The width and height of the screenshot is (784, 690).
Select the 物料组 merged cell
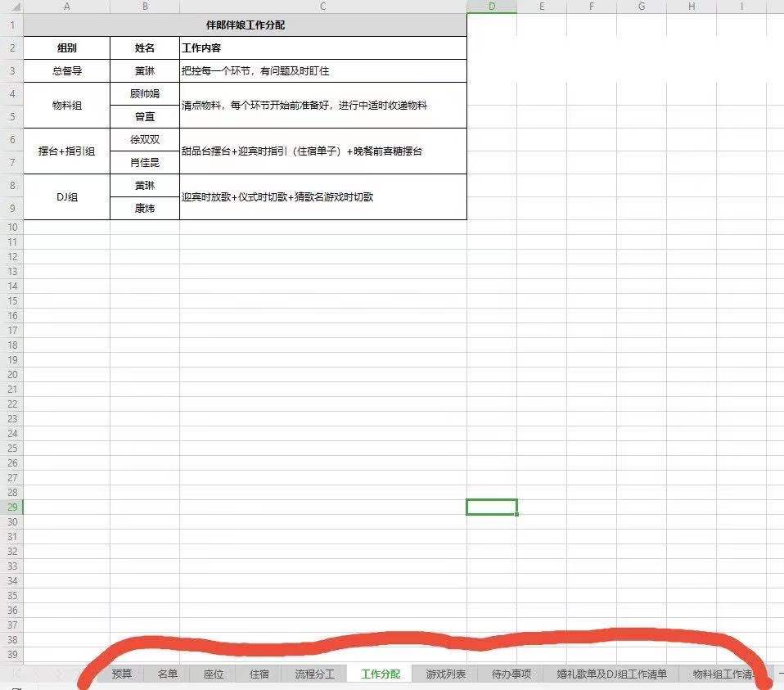pos(66,106)
